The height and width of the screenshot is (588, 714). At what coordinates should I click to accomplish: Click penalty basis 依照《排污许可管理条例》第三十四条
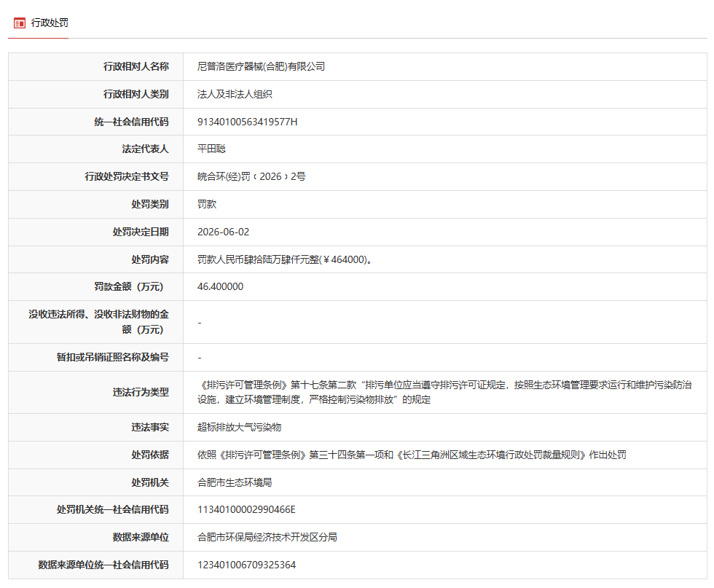412,455
